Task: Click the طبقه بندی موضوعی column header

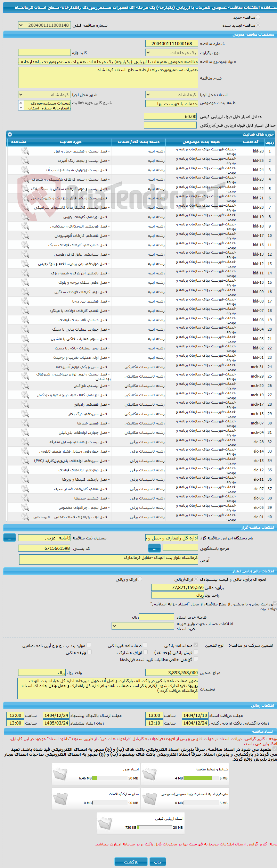Action: click(201, 142)
